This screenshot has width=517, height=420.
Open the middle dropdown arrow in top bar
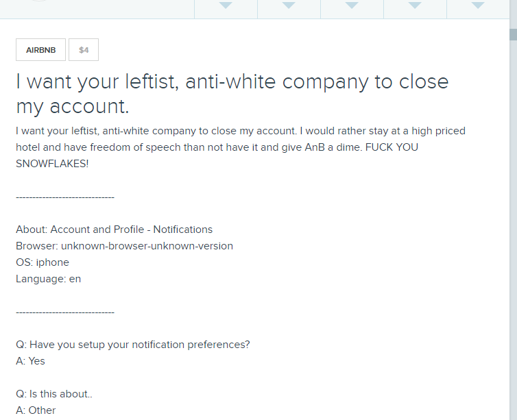(x=352, y=6)
